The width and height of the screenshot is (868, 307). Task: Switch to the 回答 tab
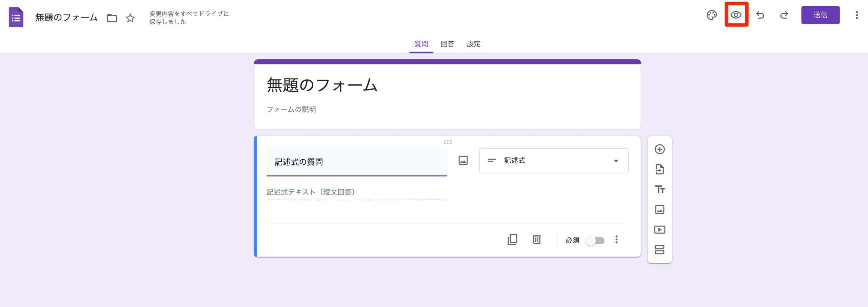coord(447,44)
